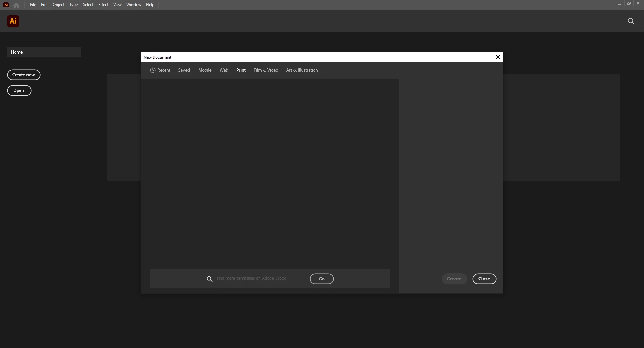Click the Open button in sidebar

[19, 90]
